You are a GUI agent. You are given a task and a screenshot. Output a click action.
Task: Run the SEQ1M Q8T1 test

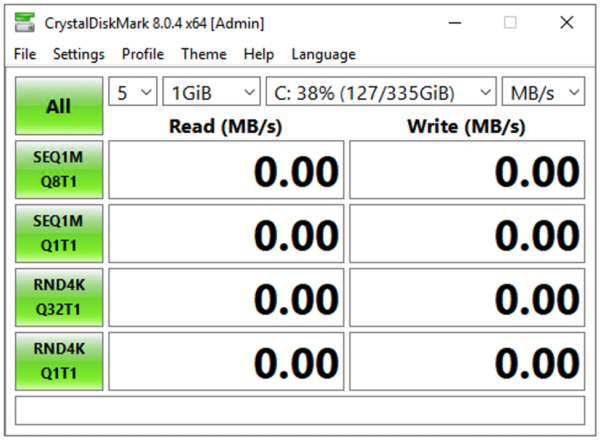click(x=59, y=170)
